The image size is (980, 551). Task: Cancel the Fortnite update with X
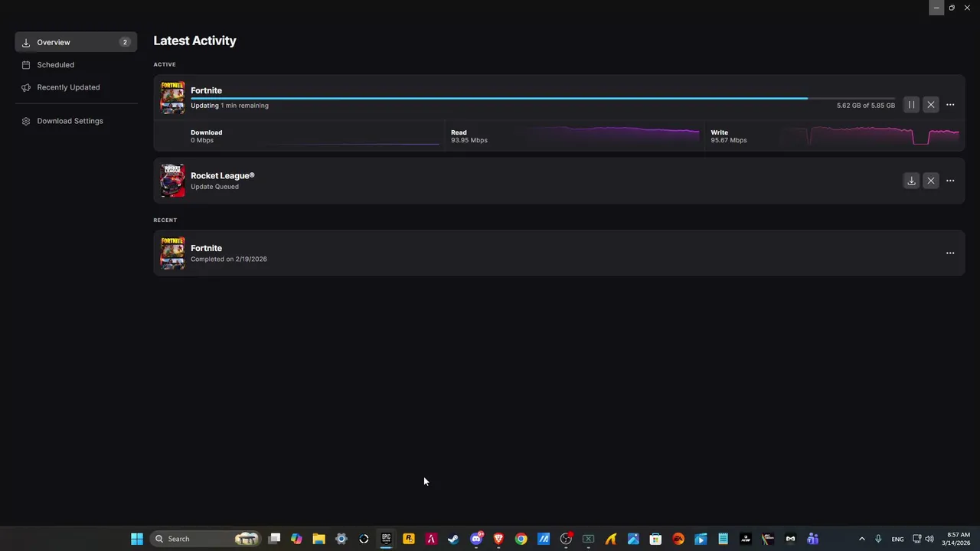(x=930, y=105)
